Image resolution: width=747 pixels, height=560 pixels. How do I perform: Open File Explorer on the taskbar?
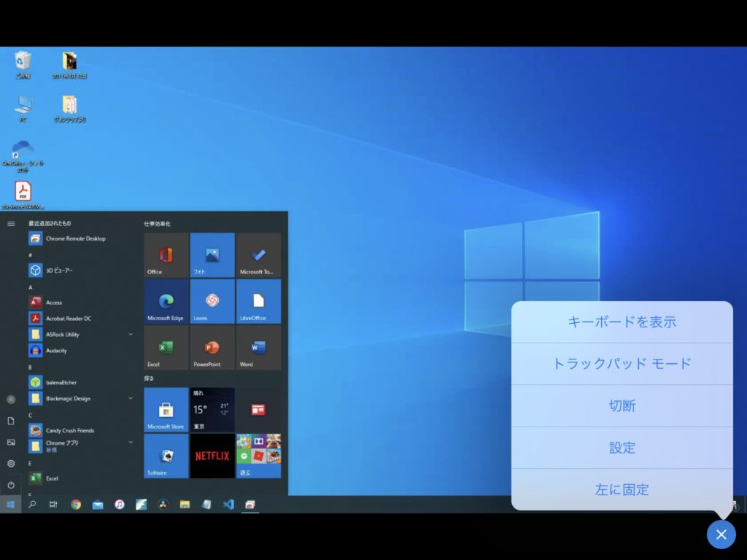coord(185,505)
